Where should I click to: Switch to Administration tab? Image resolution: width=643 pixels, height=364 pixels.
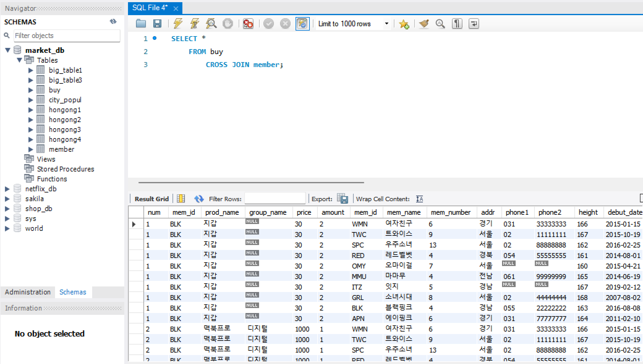[28, 292]
